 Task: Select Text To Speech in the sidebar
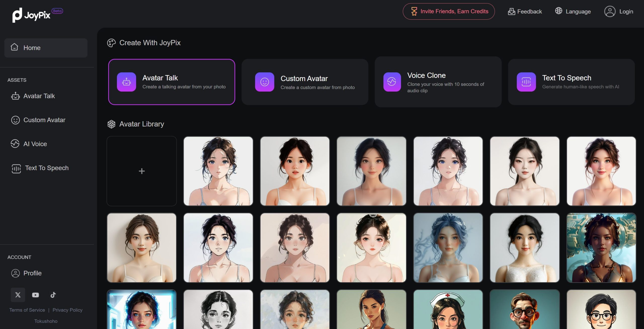(x=47, y=168)
